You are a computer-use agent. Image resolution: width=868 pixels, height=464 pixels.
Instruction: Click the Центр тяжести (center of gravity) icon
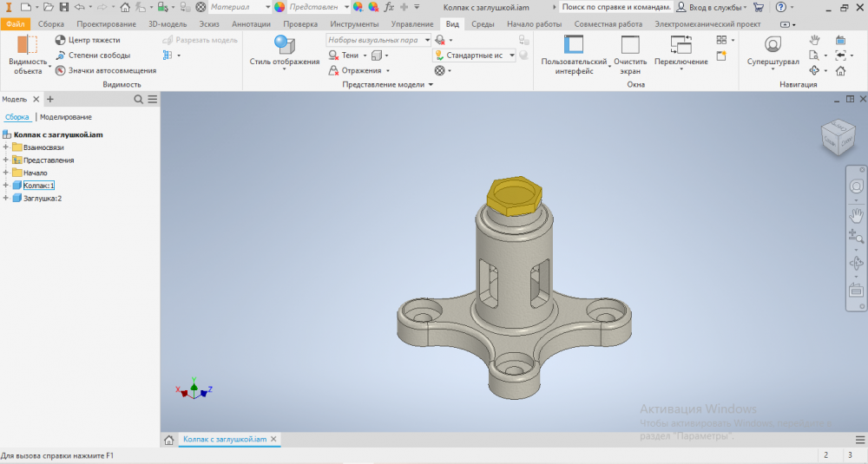click(x=60, y=40)
